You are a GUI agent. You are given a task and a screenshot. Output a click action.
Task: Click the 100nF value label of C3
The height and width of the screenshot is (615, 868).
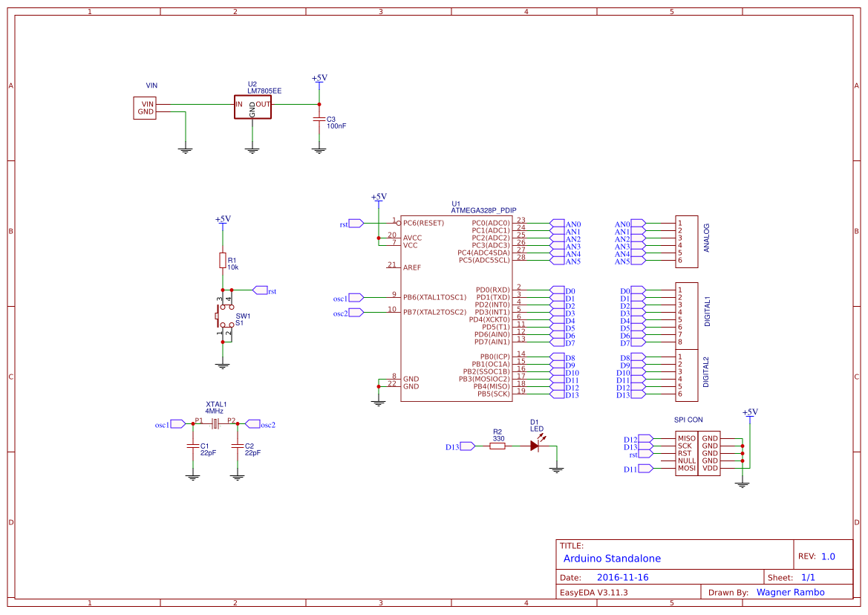tap(336, 126)
